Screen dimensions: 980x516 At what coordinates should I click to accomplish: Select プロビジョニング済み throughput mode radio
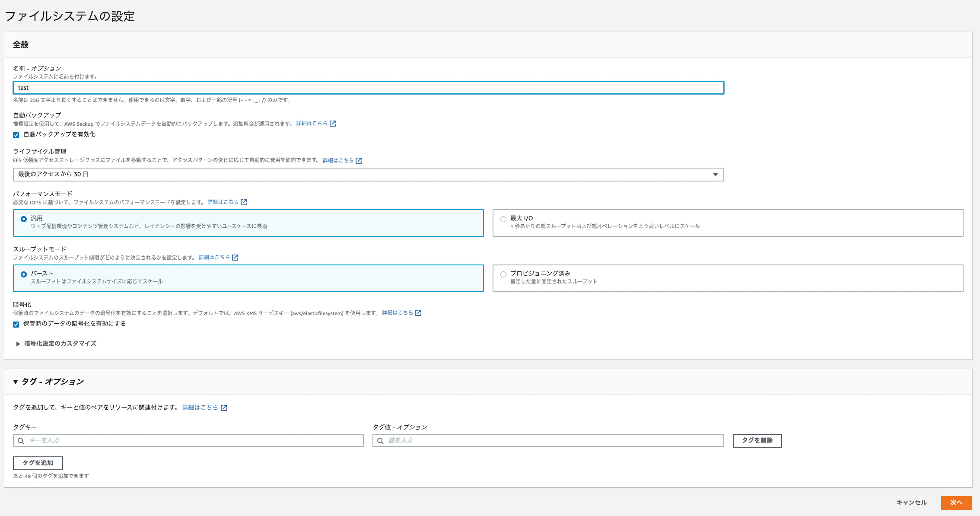coord(503,274)
